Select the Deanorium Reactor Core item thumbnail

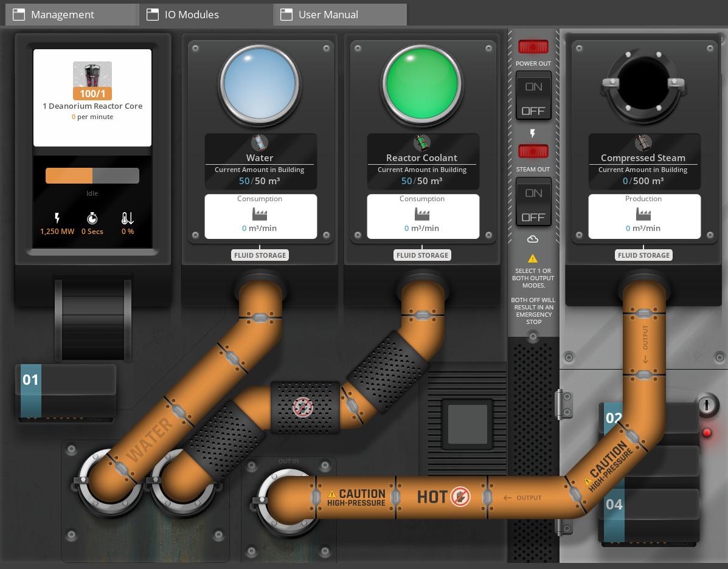pos(92,75)
